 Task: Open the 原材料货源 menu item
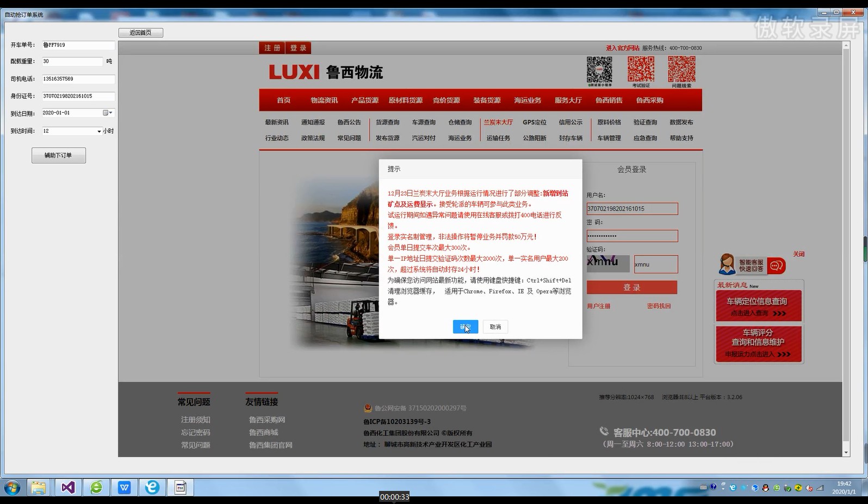point(406,100)
